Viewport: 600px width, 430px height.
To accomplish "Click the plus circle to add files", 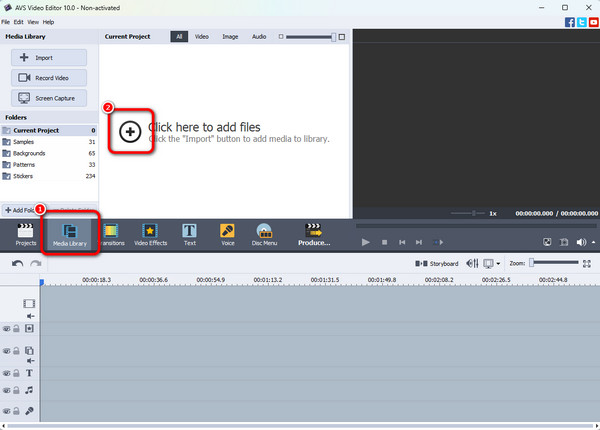I will (130, 132).
